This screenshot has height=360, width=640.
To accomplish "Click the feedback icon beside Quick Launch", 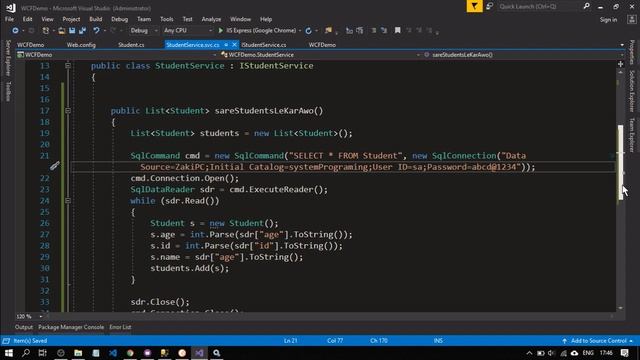I will pos(489,6).
